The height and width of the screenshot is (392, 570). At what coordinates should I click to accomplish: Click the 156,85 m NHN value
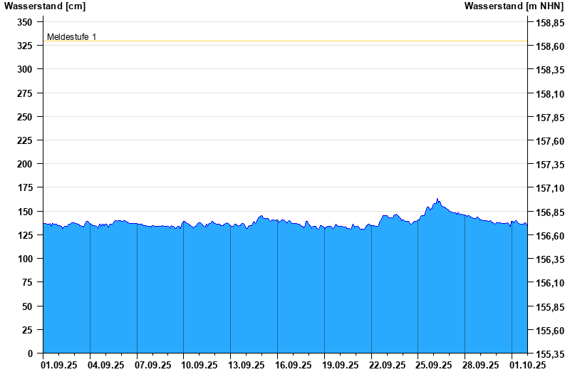coord(550,212)
